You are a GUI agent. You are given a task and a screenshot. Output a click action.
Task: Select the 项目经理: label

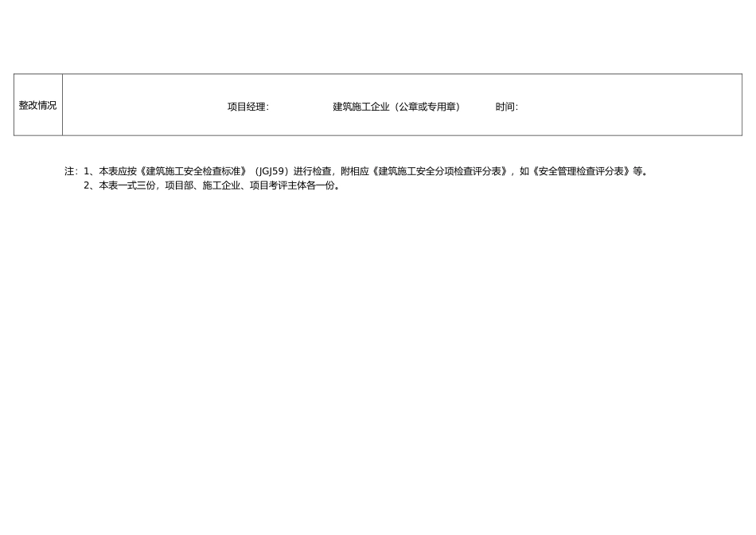tap(248, 107)
